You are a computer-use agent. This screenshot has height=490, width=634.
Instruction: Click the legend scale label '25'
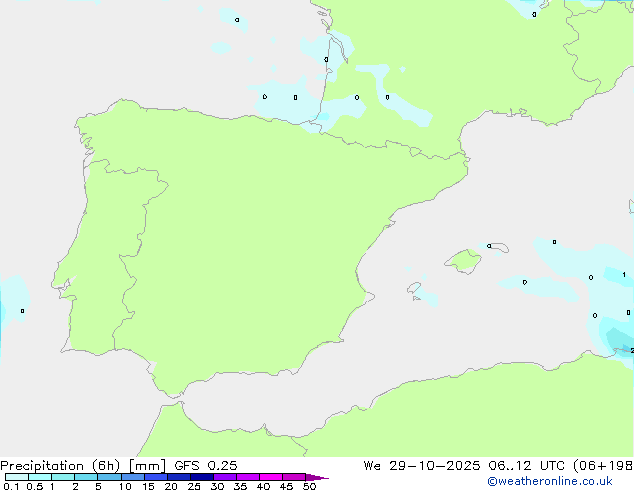point(194,486)
